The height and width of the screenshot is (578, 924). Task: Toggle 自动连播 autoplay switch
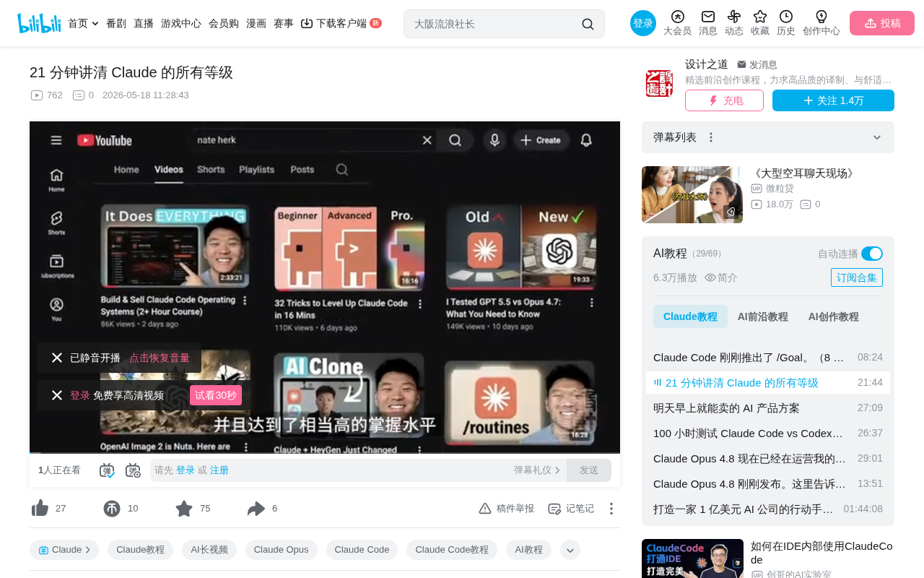[x=872, y=254]
